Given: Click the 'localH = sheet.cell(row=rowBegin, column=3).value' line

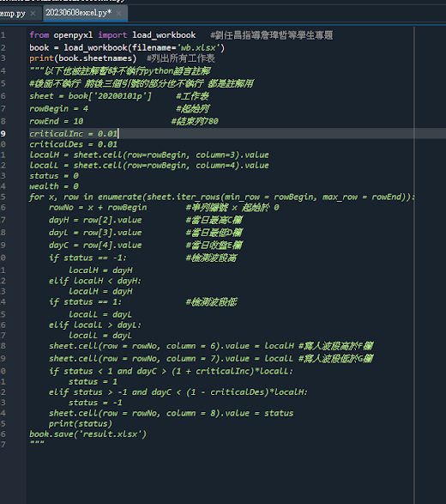Looking at the screenshot, I should pos(149,155).
